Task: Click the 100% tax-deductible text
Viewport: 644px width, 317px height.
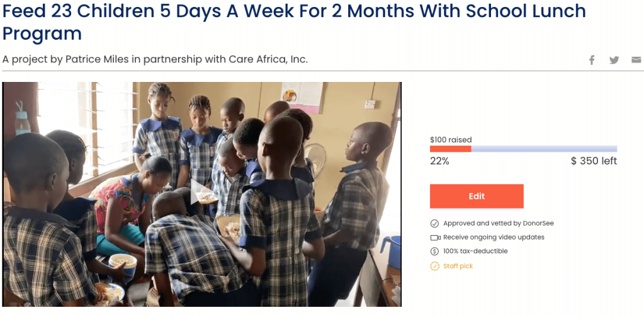Action: 475,251
